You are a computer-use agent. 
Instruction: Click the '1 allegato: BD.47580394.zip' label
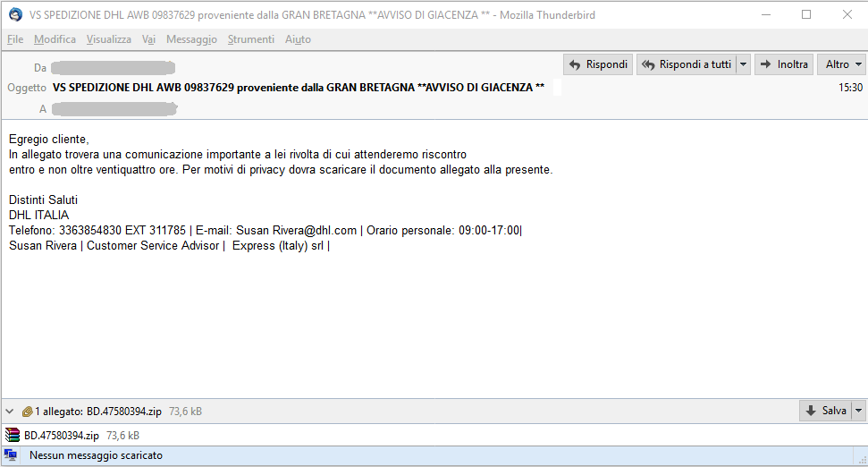pyautogui.click(x=98, y=412)
